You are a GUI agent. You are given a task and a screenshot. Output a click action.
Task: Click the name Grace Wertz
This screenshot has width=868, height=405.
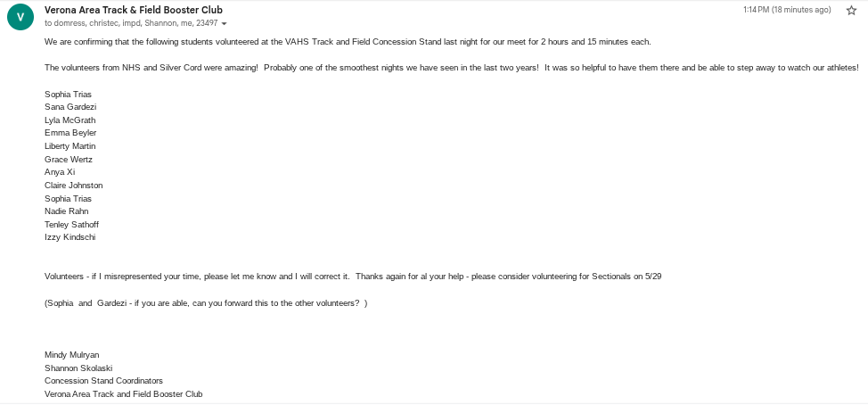pos(68,160)
